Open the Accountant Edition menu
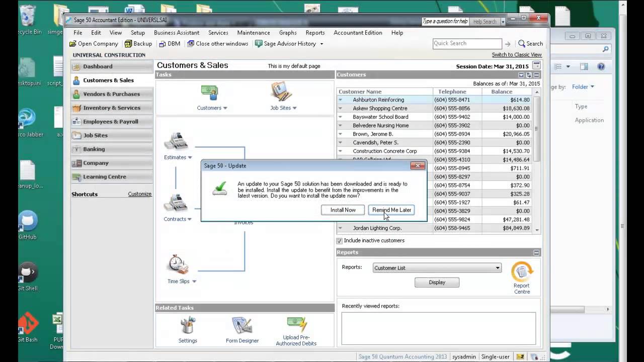Screen dimensions: 644x362 point(358,33)
